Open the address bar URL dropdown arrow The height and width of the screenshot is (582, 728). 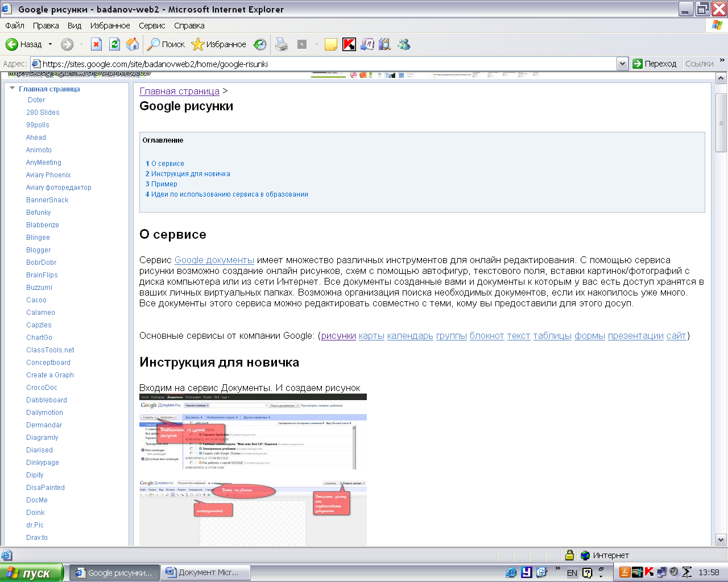(x=622, y=64)
